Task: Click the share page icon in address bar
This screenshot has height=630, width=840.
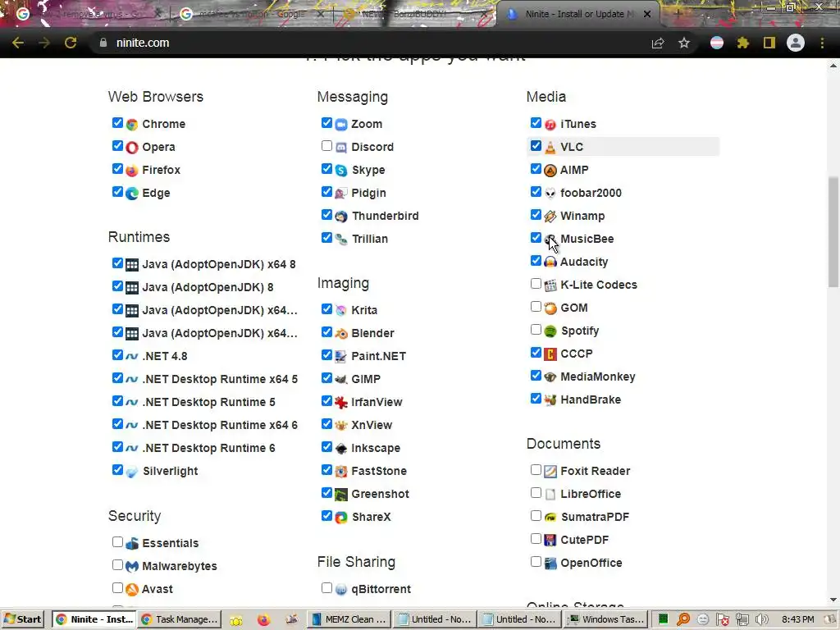Action: pos(658,43)
